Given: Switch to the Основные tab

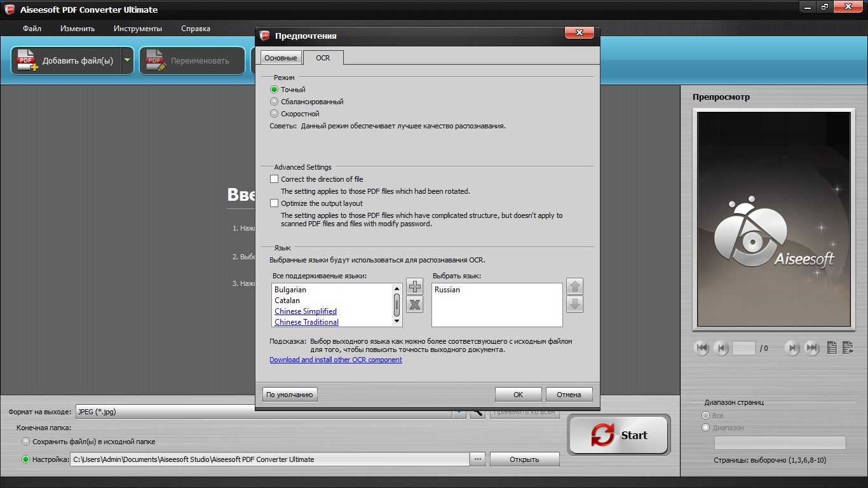Looking at the screenshot, I should [x=280, y=58].
